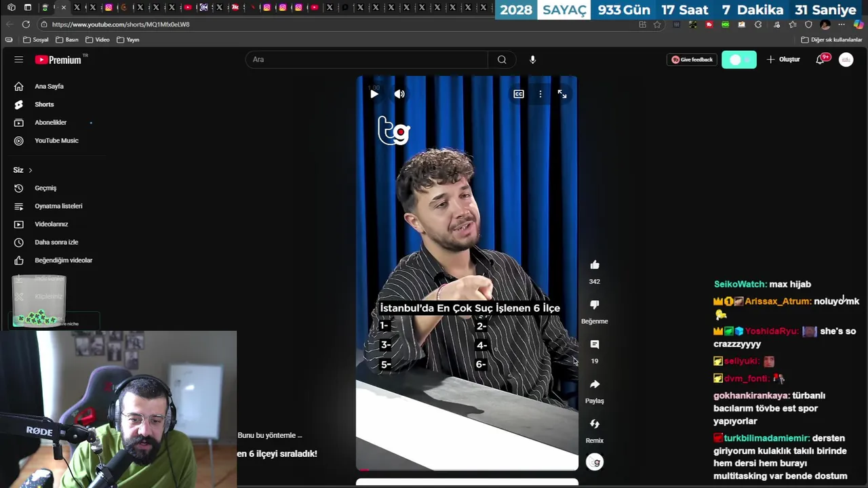Viewport: 868px width, 488px height.
Task: Open Geçmiş watch history
Action: (x=45, y=188)
